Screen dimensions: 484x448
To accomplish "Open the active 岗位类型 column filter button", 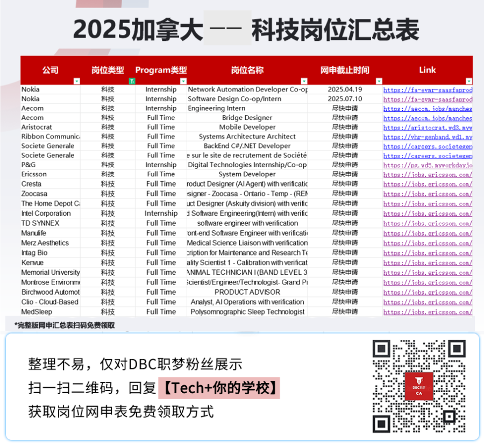I will pyautogui.click(x=132, y=81).
